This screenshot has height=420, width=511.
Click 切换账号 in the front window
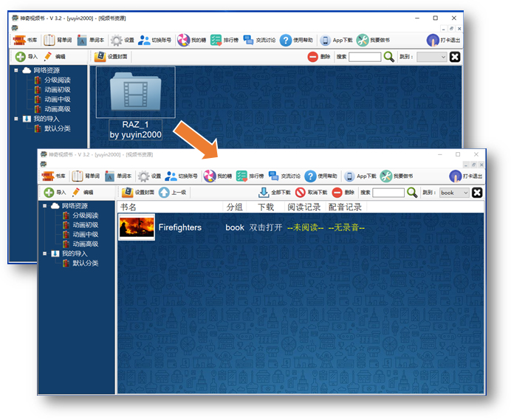[181, 176]
